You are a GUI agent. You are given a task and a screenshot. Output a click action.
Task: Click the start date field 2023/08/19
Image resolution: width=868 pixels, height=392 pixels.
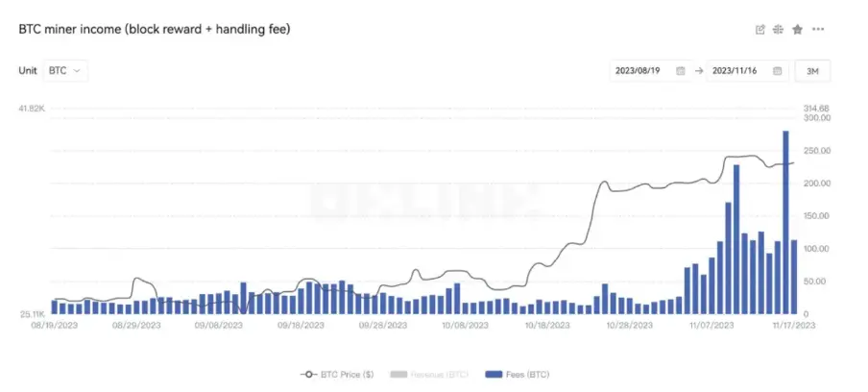click(639, 71)
